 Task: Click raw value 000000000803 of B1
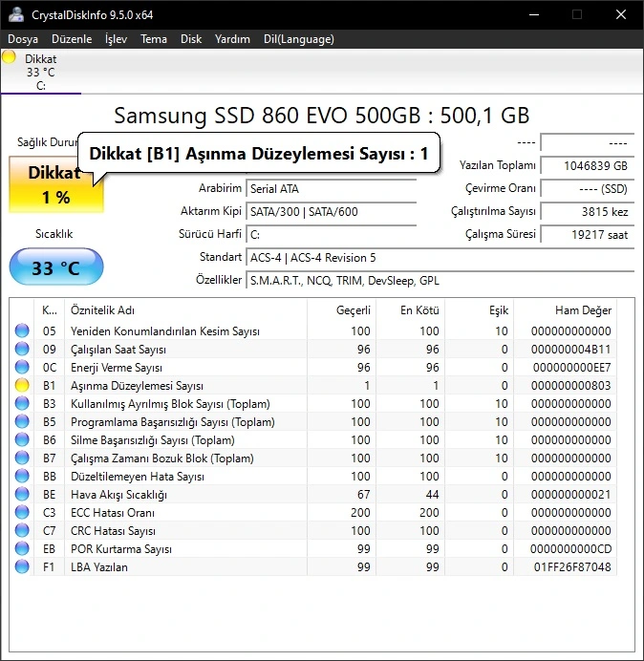coord(571,385)
